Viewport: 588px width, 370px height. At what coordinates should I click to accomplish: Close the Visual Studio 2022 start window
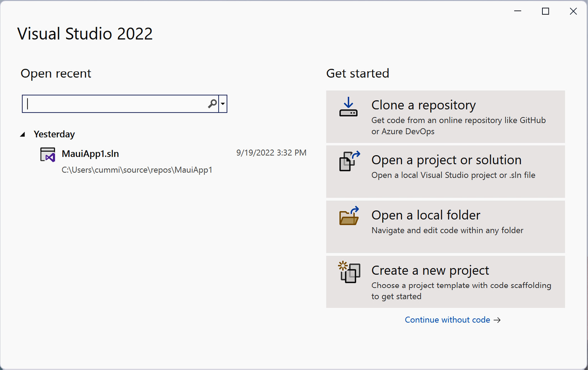tap(573, 11)
